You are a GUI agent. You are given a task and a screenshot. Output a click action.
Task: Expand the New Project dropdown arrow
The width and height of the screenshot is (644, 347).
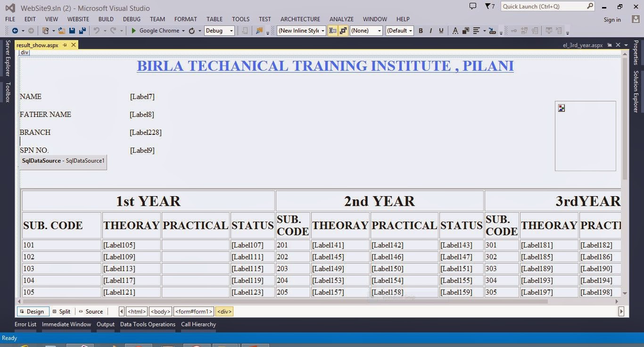coord(53,31)
